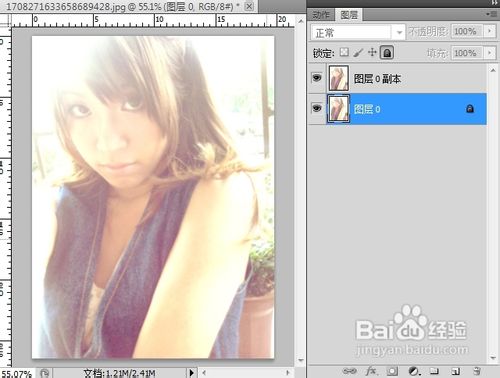The width and height of the screenshot is (500, 378).
Task: Click the portrait photo on canvas
Action: (153, 197)
